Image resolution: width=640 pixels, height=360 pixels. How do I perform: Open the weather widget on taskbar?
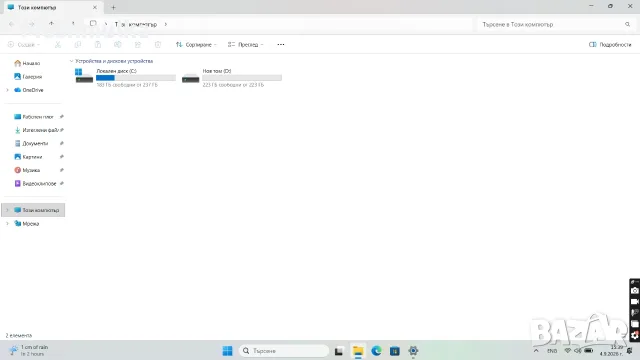(29, 350)
